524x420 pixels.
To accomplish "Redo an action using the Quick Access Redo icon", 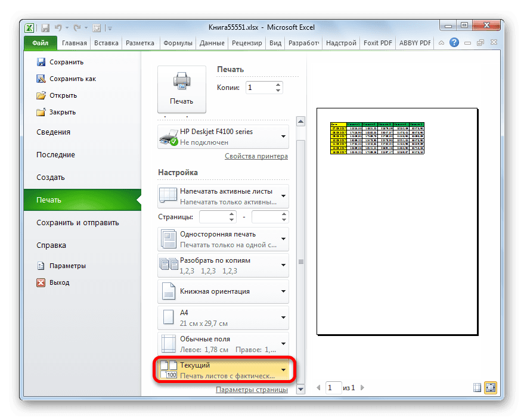I will tap(77, 27).
